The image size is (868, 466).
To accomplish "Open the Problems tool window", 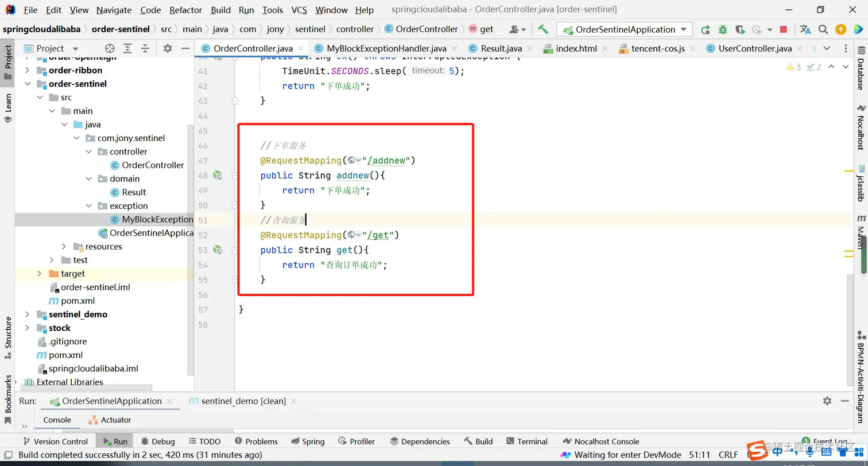I will click(255, 441).
